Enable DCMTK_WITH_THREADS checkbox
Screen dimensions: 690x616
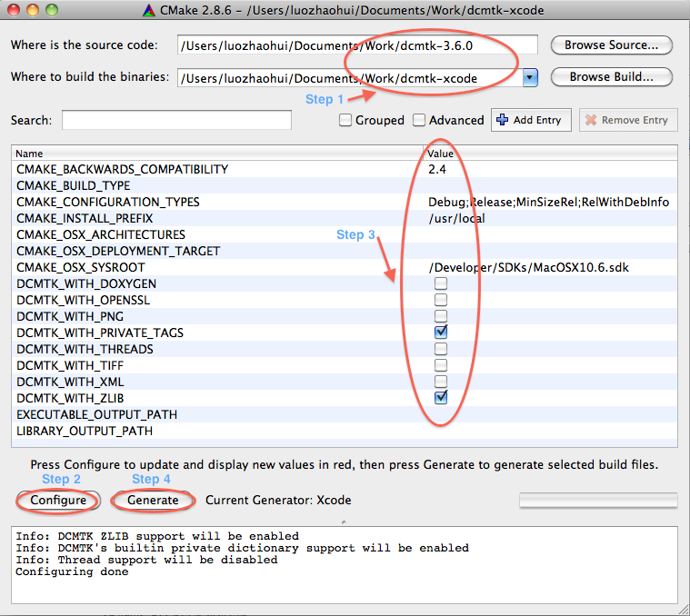[x=441, y=349]
